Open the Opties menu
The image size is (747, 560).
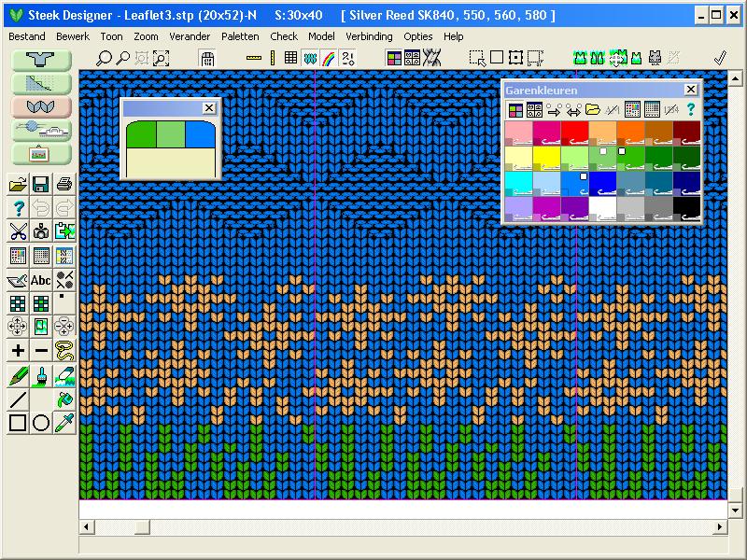(x=418, y=36)
